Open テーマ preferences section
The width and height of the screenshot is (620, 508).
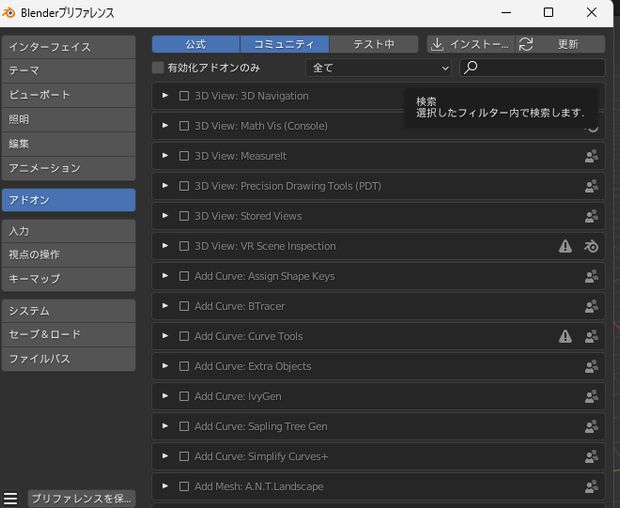pos(69,71)
